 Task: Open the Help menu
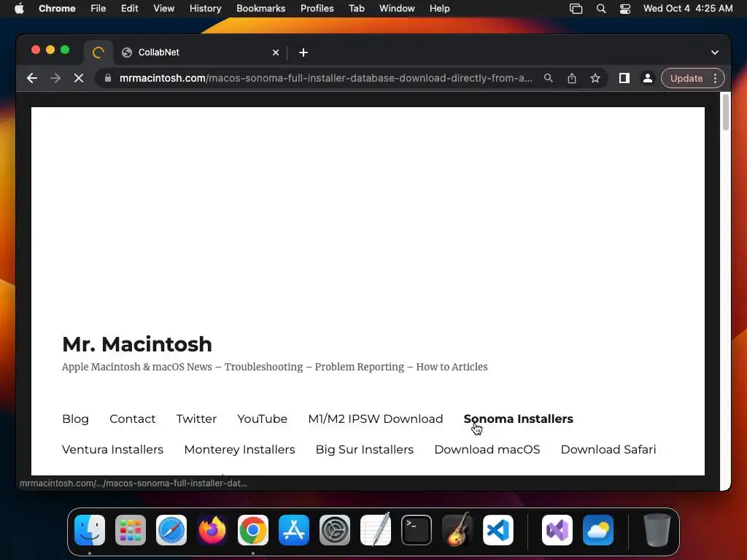click(439, 9)
